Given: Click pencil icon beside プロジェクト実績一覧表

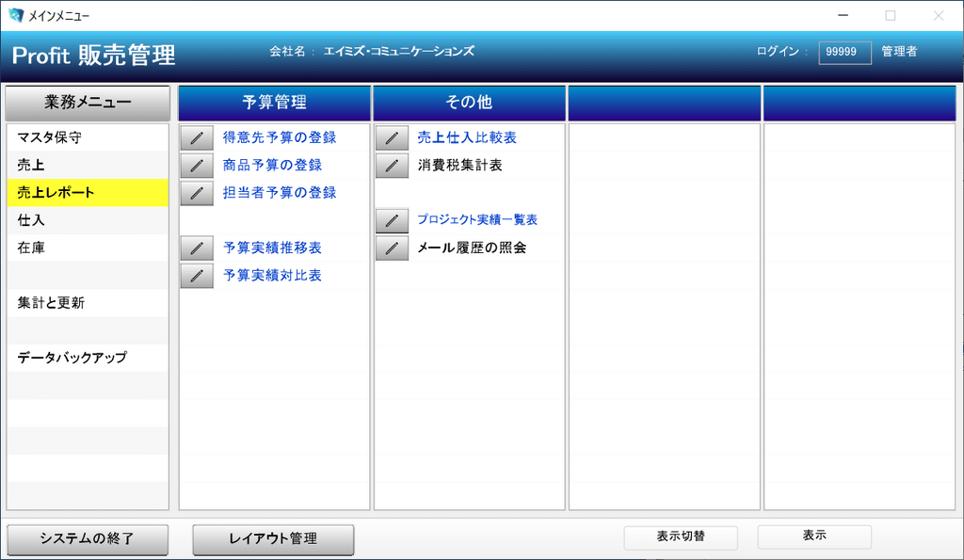Looking at the screenshot, I should coord(392,220).
